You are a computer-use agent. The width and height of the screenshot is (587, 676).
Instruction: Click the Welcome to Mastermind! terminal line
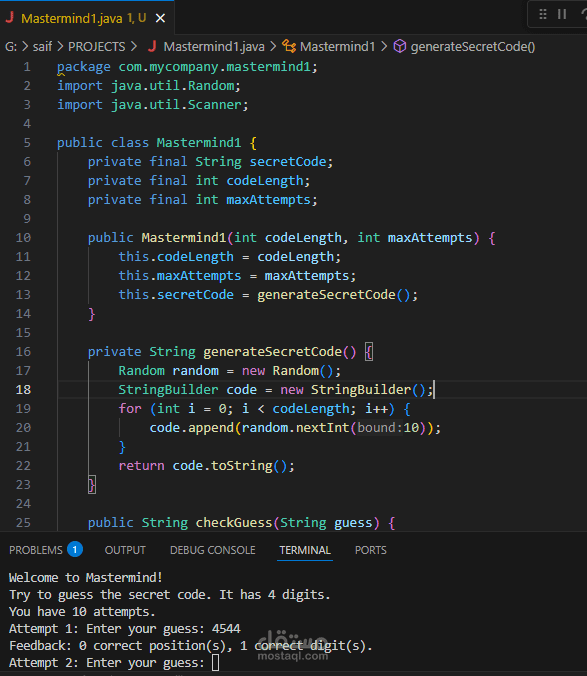point(86,578)
